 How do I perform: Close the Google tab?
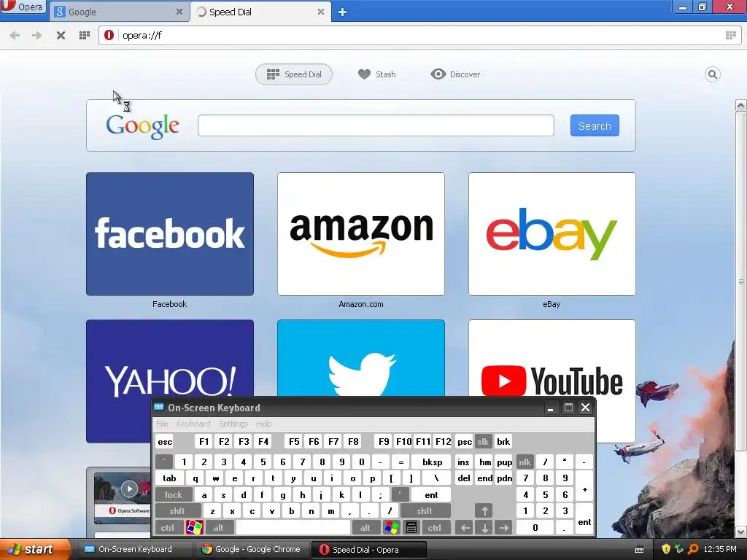click(x=179, y=12)
